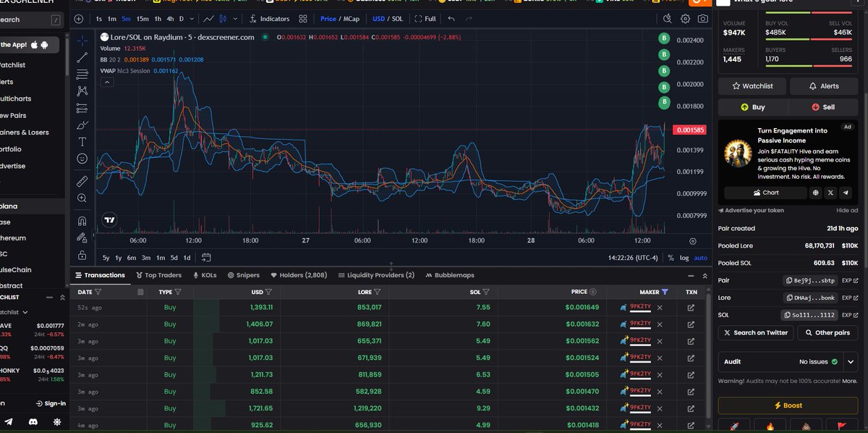Open the active MAKER filter

665,292
